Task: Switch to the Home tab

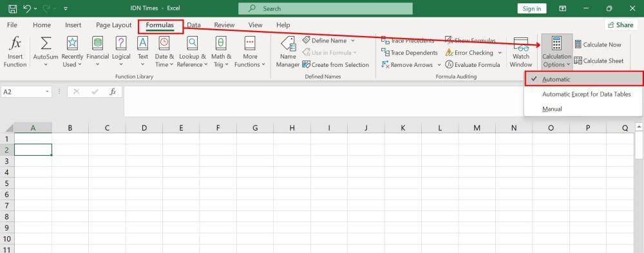Action: click(42, 25)
